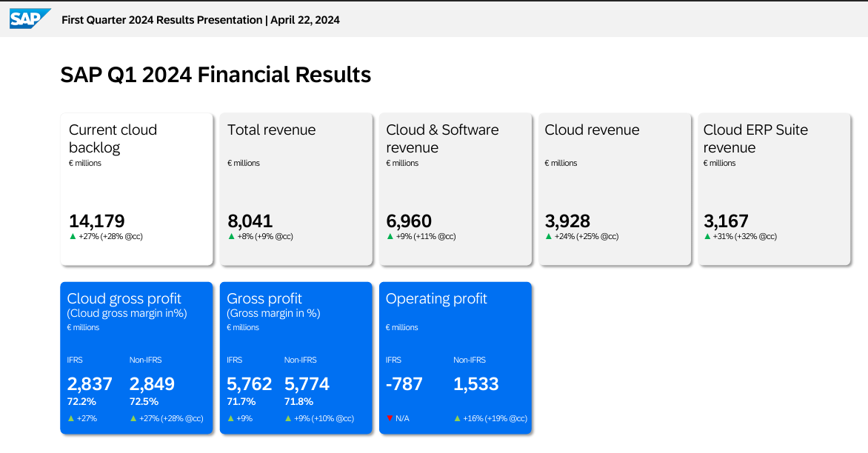Click the Cloud gross profit blue card heading
Screen dimensions: 868x453
pyautogui.click(x=124, y=298)
